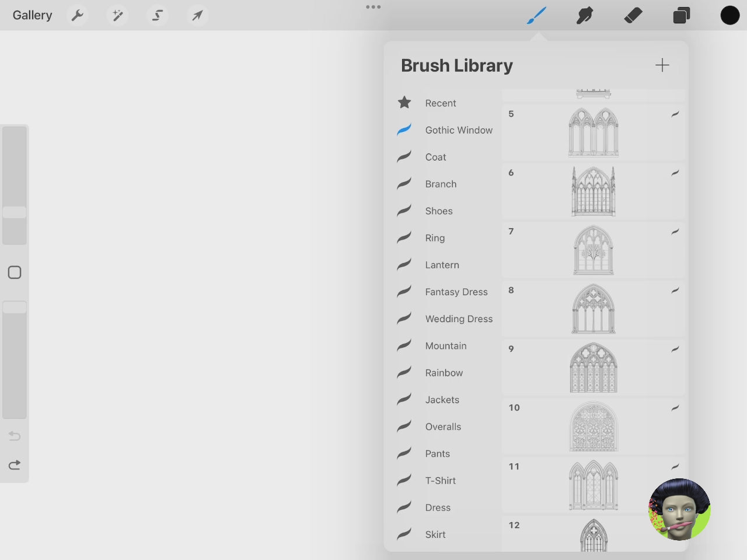The height and width of the screenshot is (560, 747).
Task: Switch to the Smudge tool
Action: coord(584,15)
